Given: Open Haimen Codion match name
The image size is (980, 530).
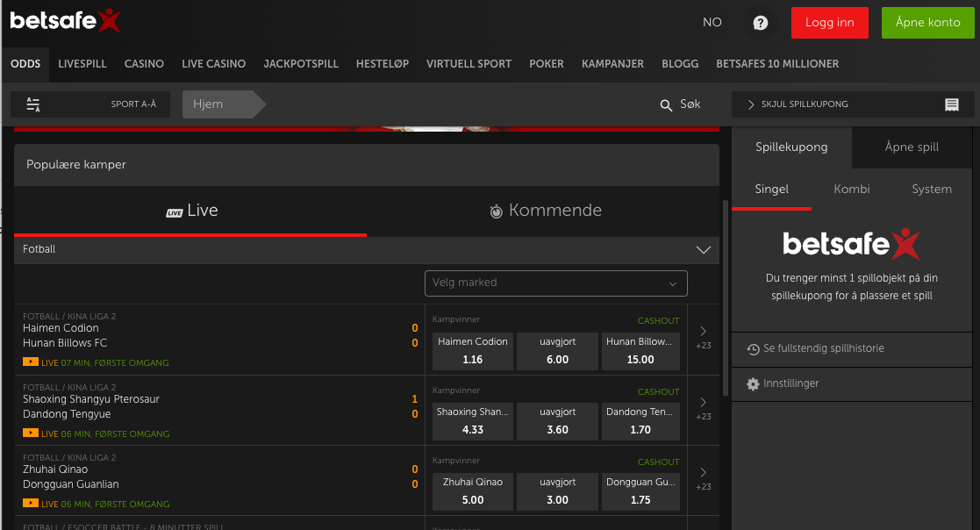Looking at the screenshot, I should click(61, 328).
